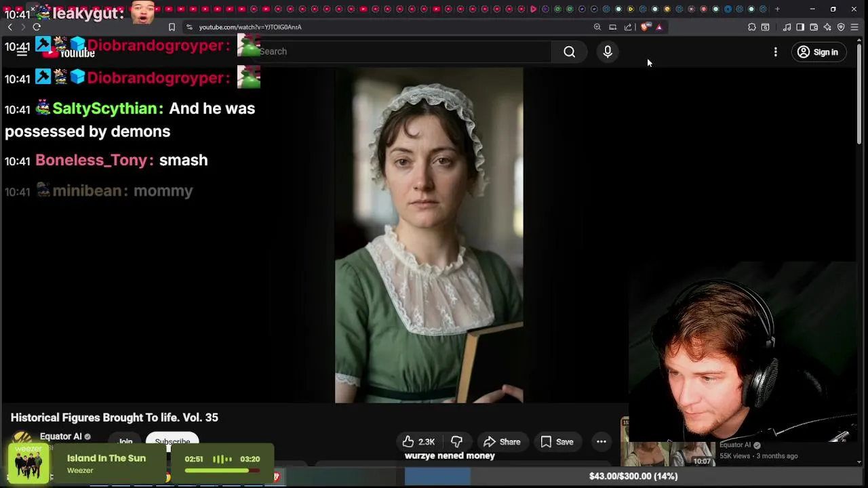
Task: Open the YouTube hamburger guide menu
Action: pos(22,52)
